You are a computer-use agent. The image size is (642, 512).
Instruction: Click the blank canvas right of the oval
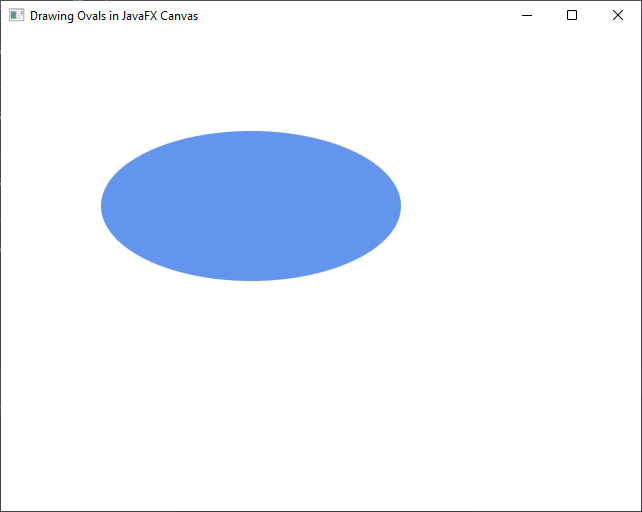tap(520, 206)
